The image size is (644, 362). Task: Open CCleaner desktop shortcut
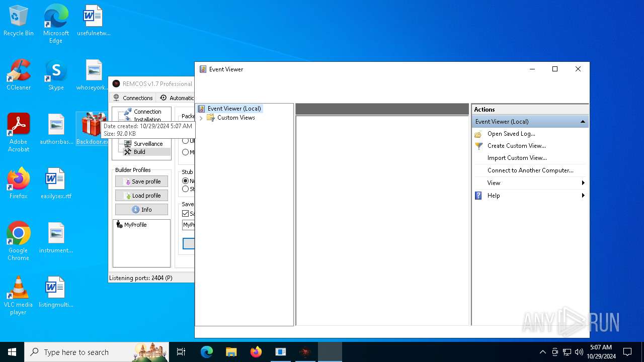pos(19,75)
